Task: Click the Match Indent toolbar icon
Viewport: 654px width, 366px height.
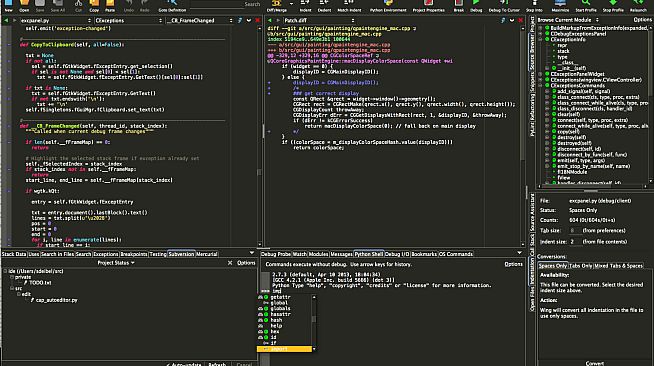Action: pos(349,4)
